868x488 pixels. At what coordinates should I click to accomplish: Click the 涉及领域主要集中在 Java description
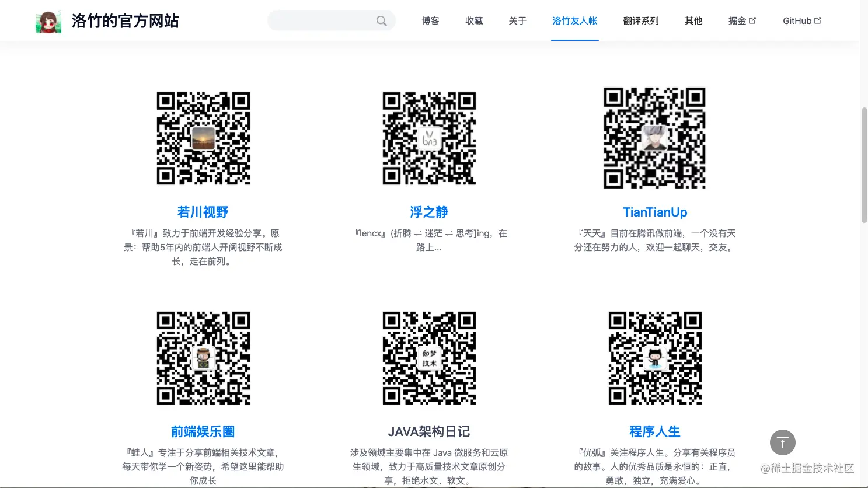(x=429, y=466)
